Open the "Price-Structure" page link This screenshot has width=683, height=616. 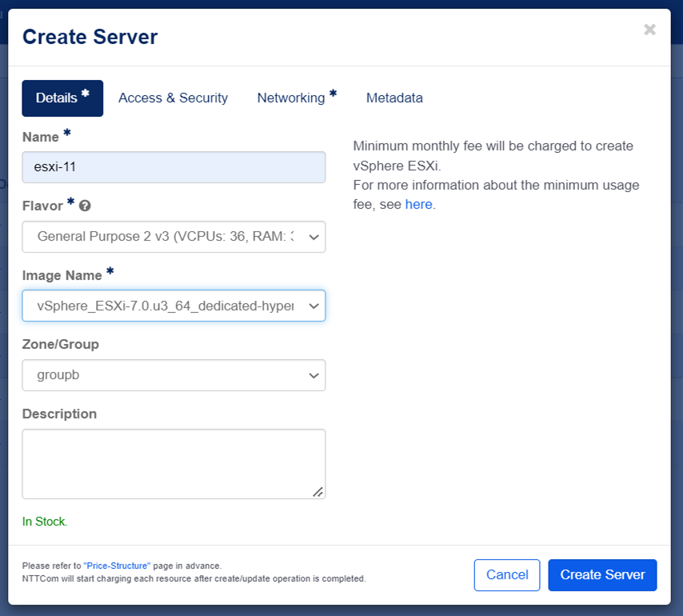coord(117,566)
